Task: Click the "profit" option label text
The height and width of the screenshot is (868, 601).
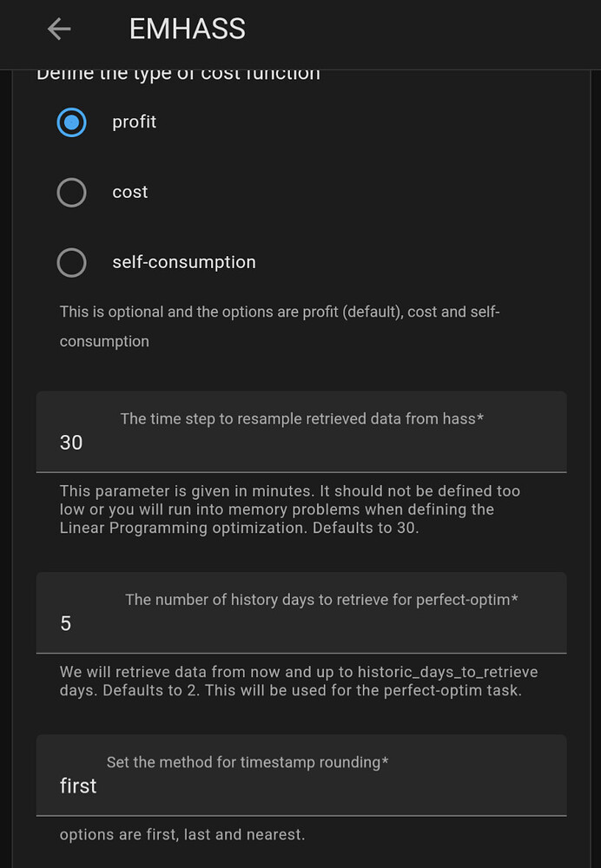Action: pos(135,122)
